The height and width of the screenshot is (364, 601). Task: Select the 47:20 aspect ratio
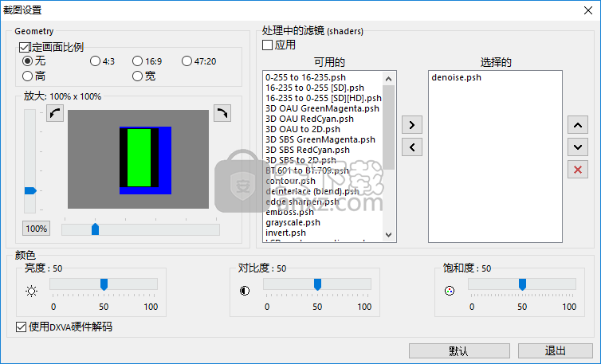pyautogui.click(x=187, y=61)
